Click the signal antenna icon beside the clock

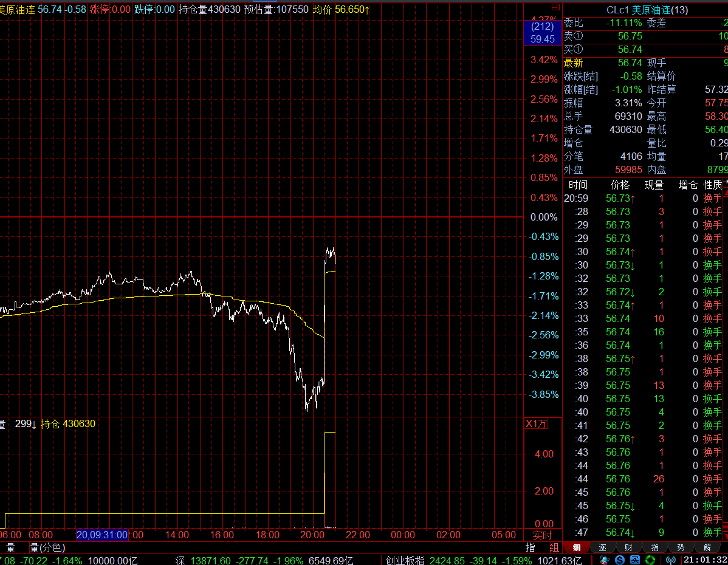click(670, 560)
